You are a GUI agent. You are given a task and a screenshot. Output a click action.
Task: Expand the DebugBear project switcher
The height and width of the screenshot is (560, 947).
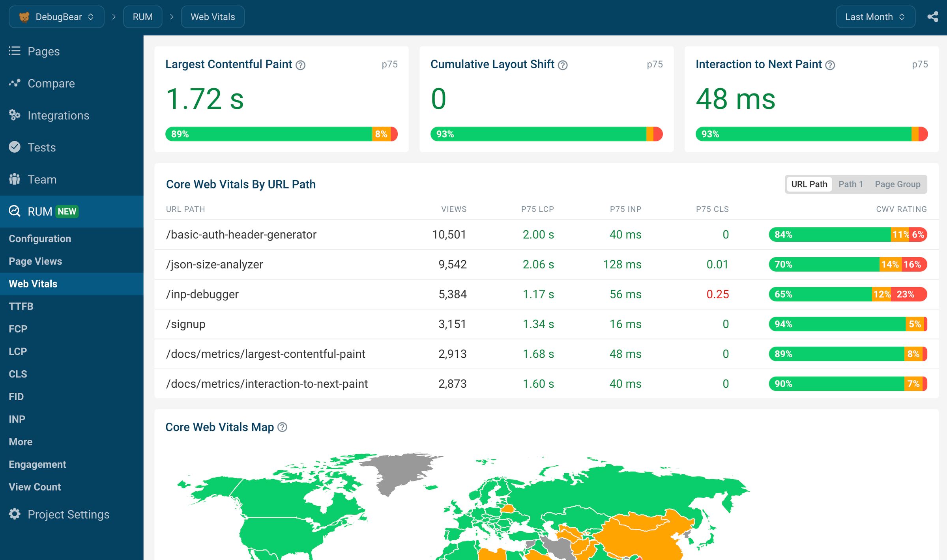[x=91, y=17]
